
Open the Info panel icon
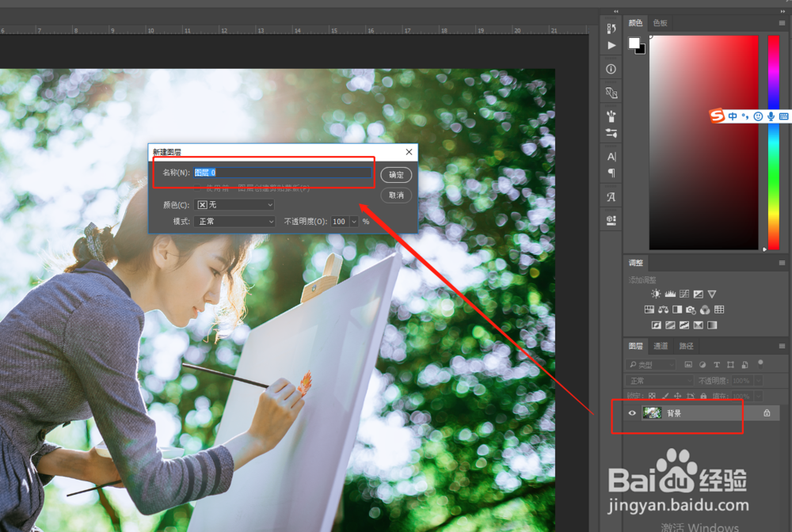point(611,69)
